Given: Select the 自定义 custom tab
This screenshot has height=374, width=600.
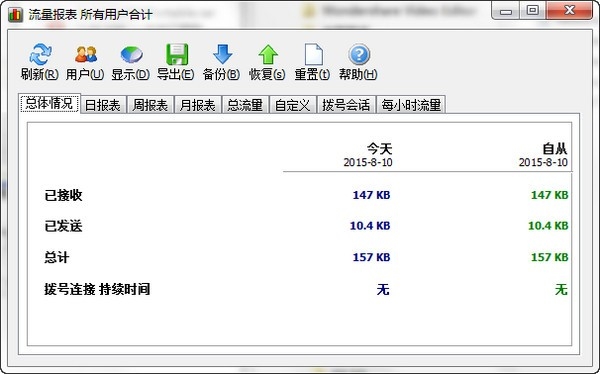Looking at the screenshot, I should coord(292,105).
